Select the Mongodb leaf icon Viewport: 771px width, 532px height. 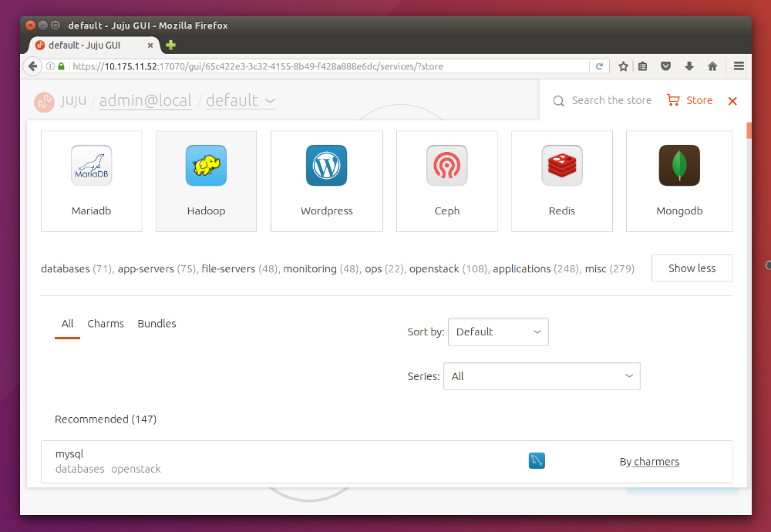(678, 165)
